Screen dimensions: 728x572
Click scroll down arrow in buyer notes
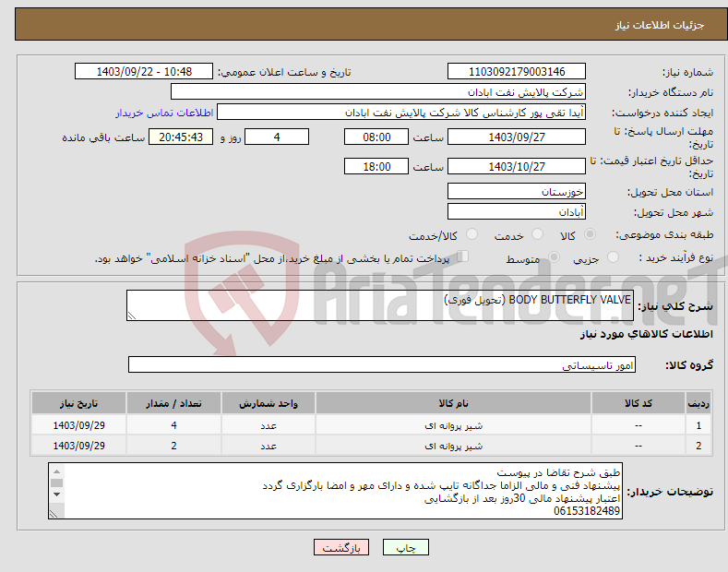56,494
